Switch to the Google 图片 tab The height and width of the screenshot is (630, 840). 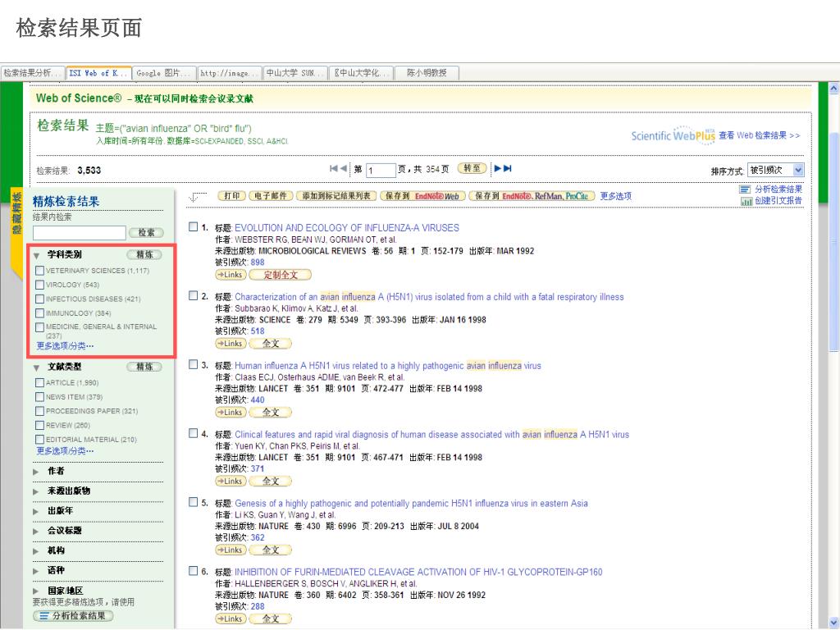coord(164,73)
